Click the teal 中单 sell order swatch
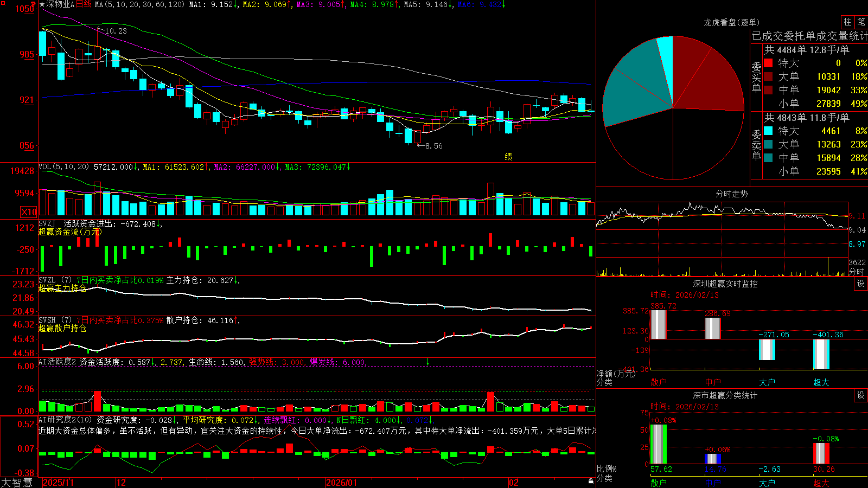The image size is (868, 488). click(768, 158)
